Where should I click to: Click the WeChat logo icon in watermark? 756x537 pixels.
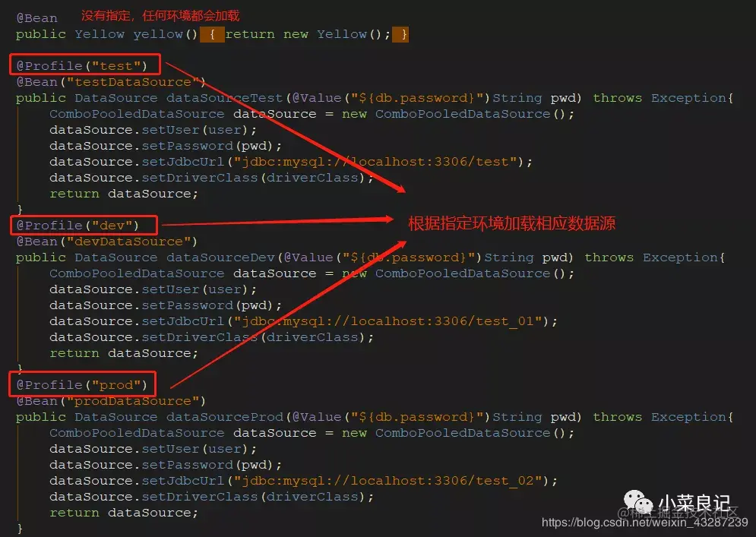(638, 503)
